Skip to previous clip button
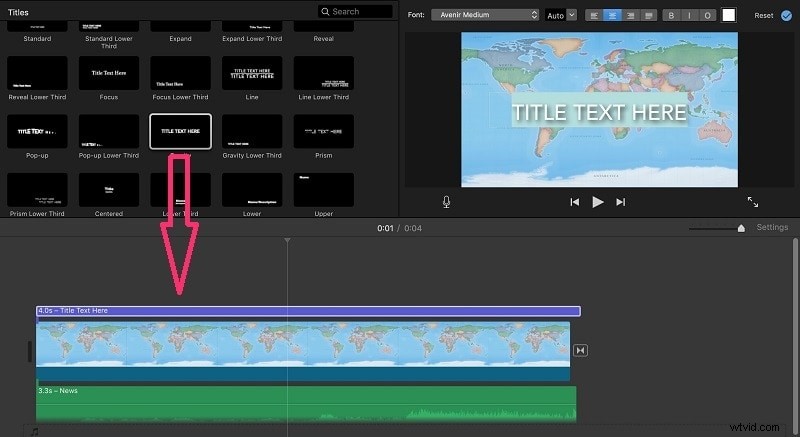Image resolution: width=800 pixels, height=437 pixels. tap(574, 202)
